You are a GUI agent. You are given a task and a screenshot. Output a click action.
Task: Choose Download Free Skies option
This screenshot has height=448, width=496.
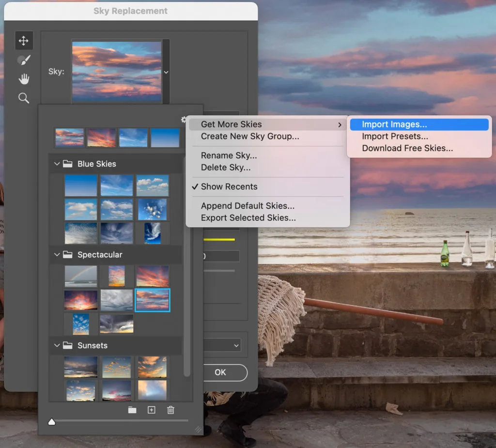[407, 148]
